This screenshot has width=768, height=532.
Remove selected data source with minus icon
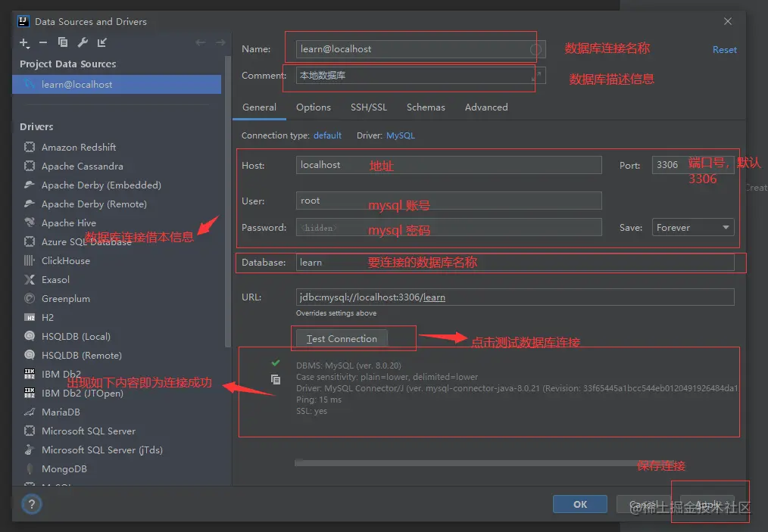point(43,42)
